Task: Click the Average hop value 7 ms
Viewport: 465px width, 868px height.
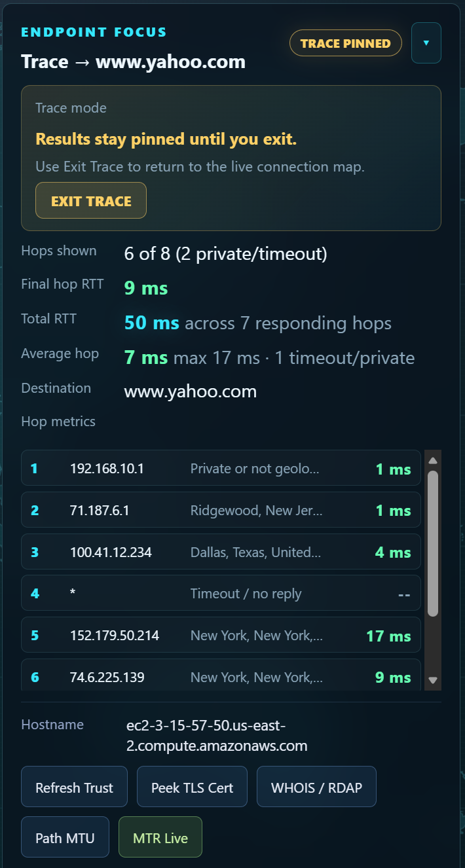Action: point(146,357)
